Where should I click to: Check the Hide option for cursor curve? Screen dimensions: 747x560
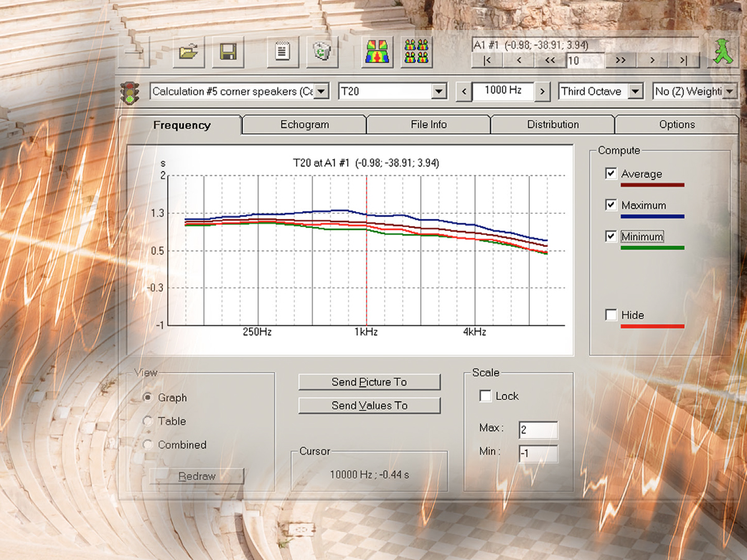coord(611,315)
